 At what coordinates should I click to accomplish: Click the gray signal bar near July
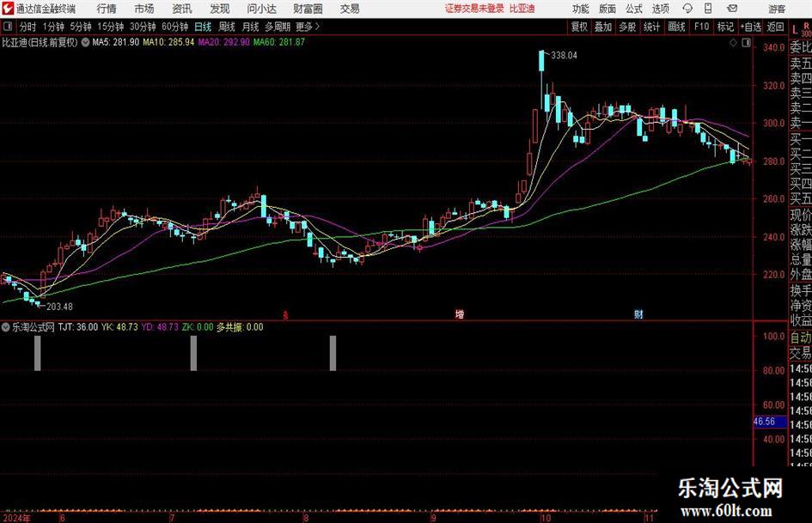[193, 353]
